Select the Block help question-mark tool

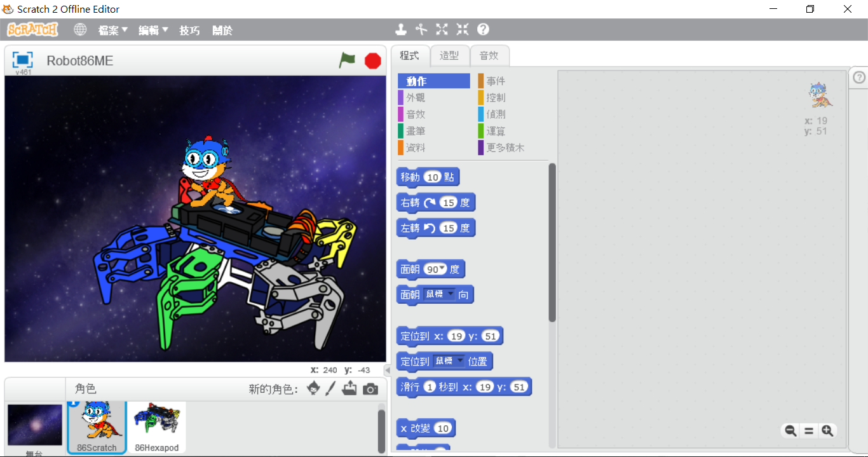point(483,29)
